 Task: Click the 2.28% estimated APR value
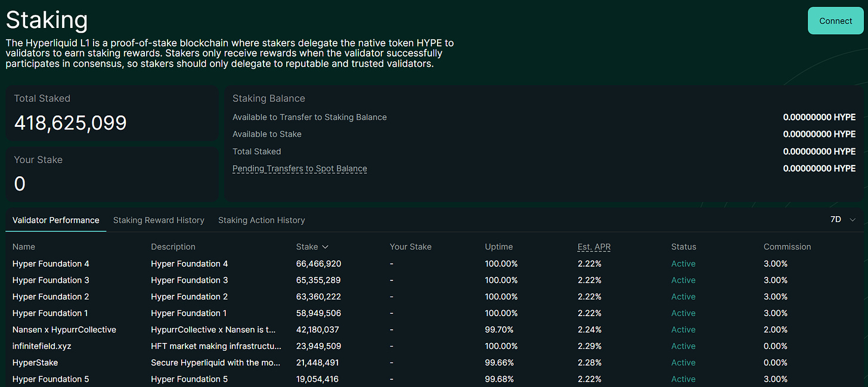tap(590, 363)
